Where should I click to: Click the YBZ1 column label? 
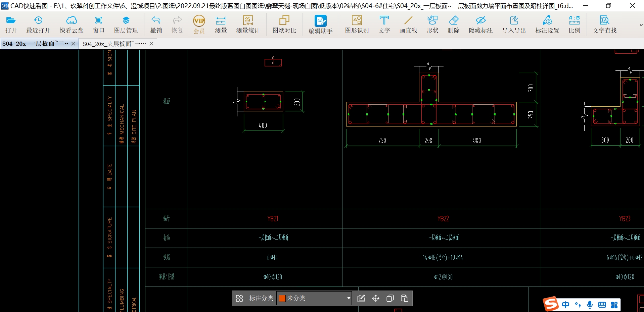(x=273, y=219)
